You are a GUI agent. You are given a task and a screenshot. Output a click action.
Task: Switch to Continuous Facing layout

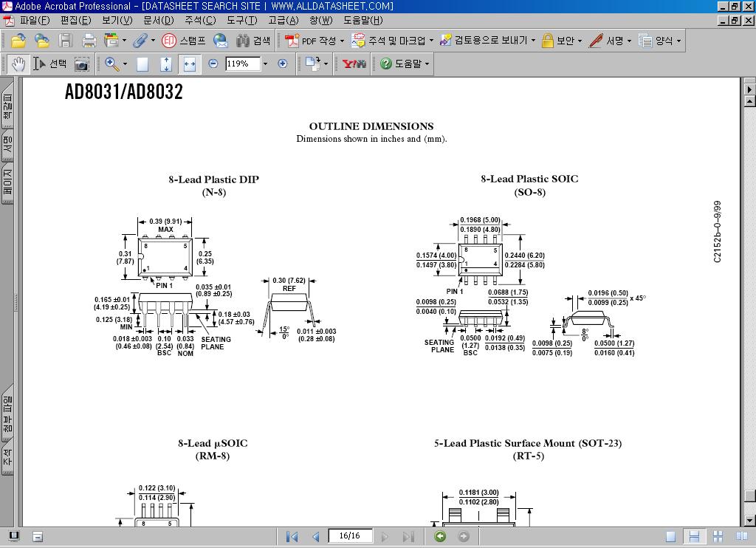[x=718, y=536]
